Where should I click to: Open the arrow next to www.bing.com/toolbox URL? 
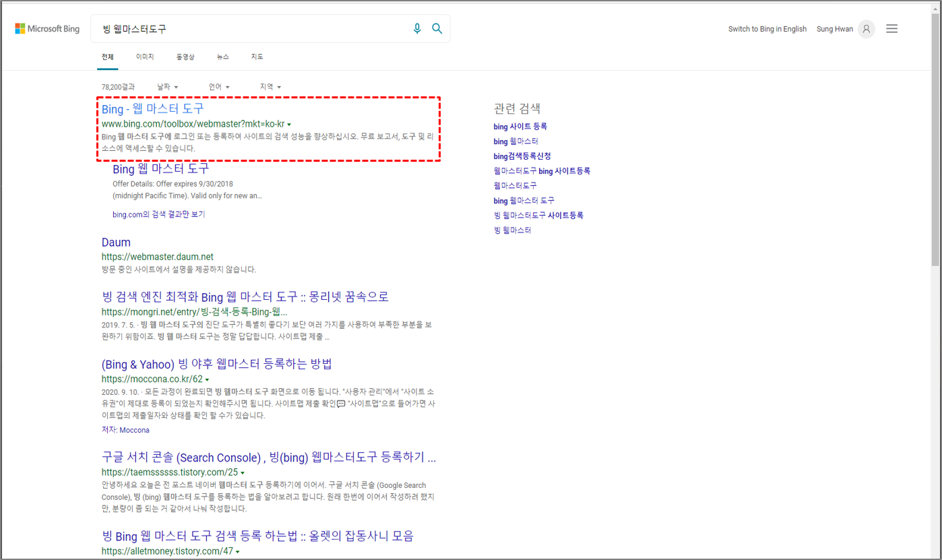click(x=289, y=125)
